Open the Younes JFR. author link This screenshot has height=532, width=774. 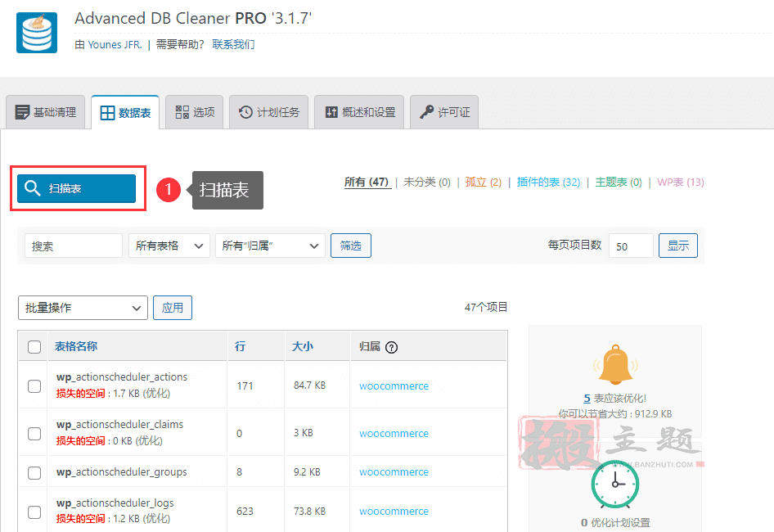point(115,44)
